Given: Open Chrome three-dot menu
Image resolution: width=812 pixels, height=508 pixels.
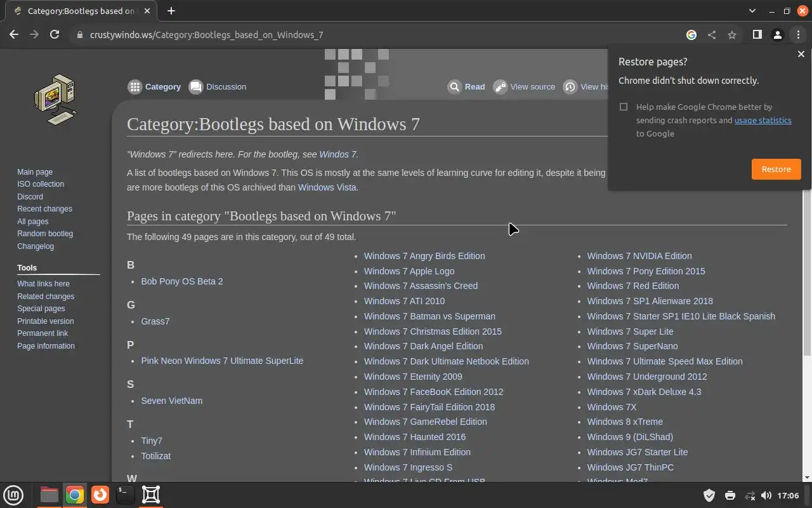Looking at the screenshot, I should [x=798, y=35].
